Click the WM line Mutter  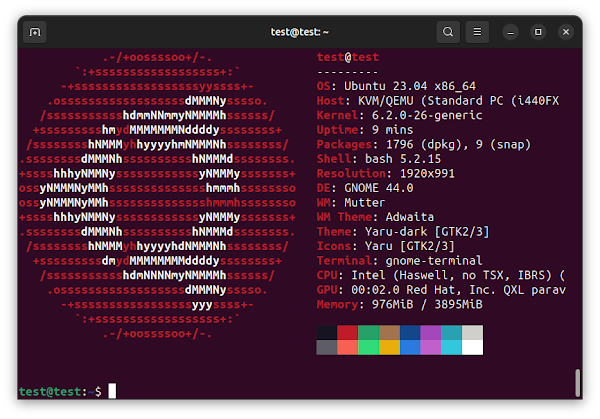[351, 202]
